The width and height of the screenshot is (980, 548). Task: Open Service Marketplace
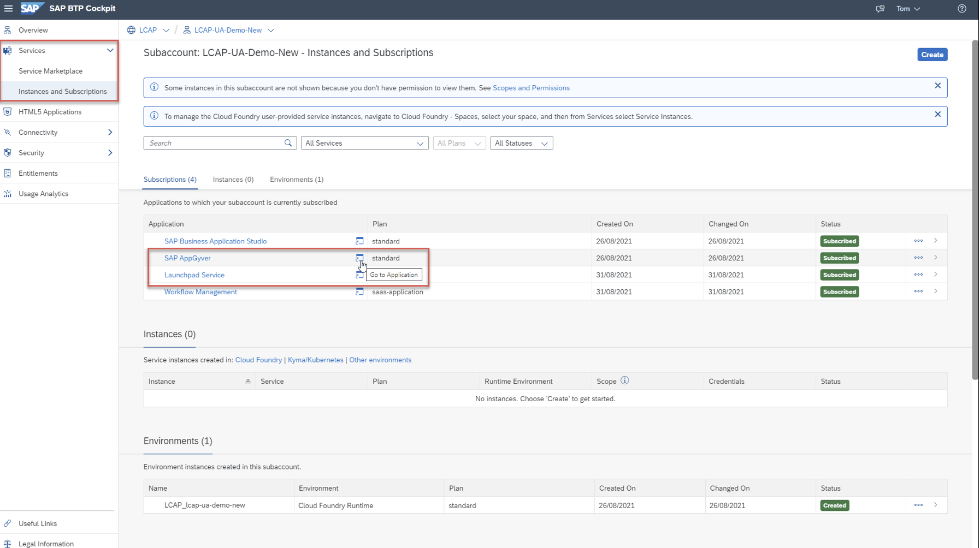point(50,71)
